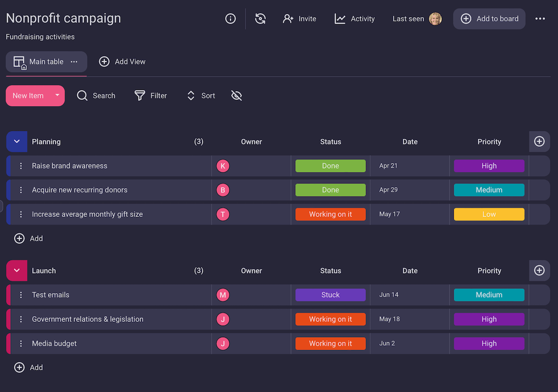Collapse the Launch group chevron
Viewport: 558px width, 392px height.
[17, 271]
